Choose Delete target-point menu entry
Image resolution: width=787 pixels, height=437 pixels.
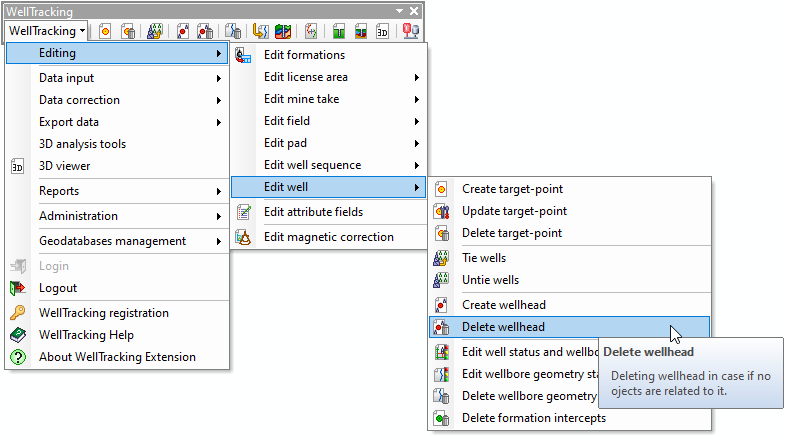[569, 233]
